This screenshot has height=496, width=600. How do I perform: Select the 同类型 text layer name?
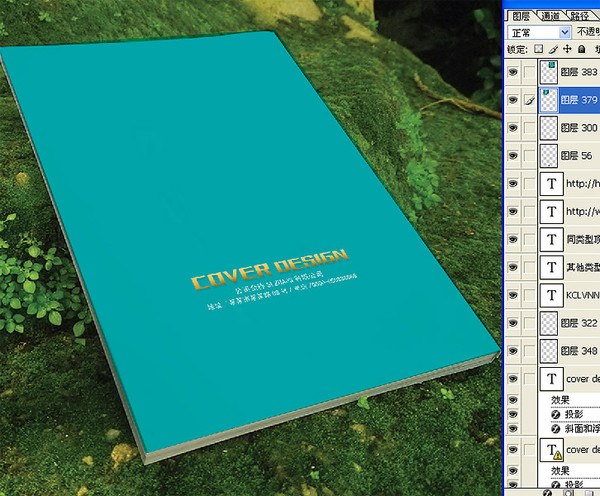coord(583,240)
